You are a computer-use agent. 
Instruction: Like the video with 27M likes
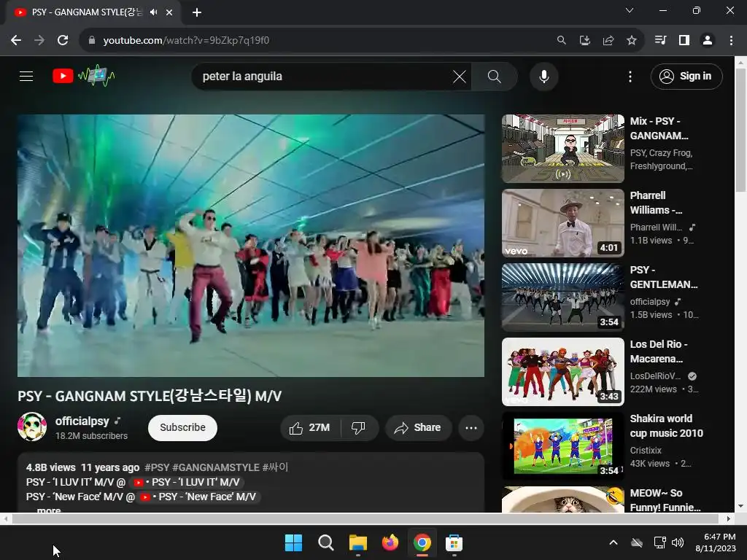coord(310,427)
